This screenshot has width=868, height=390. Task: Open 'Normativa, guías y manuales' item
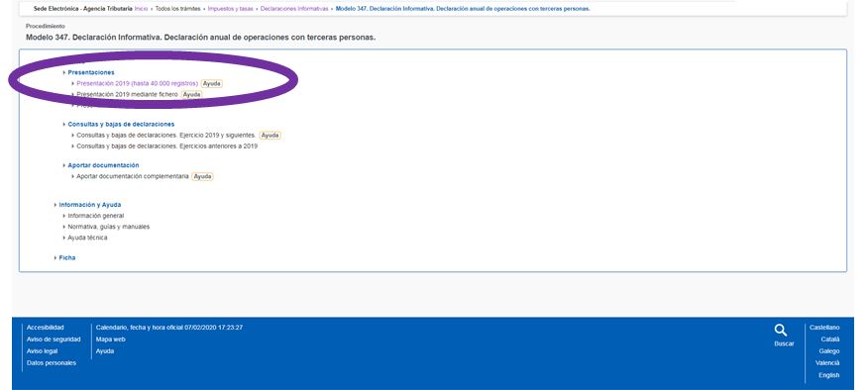tap(109, 227)
